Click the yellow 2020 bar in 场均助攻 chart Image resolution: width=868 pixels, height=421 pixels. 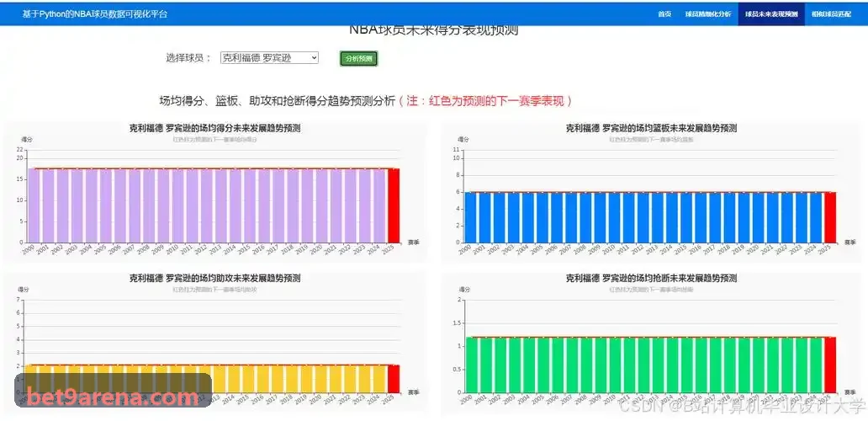321,379
